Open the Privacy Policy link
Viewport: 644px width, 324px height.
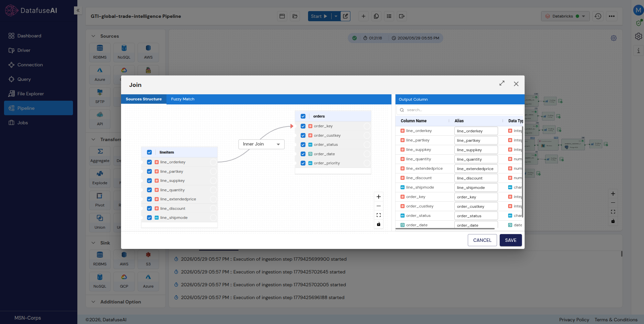point(574,320)
